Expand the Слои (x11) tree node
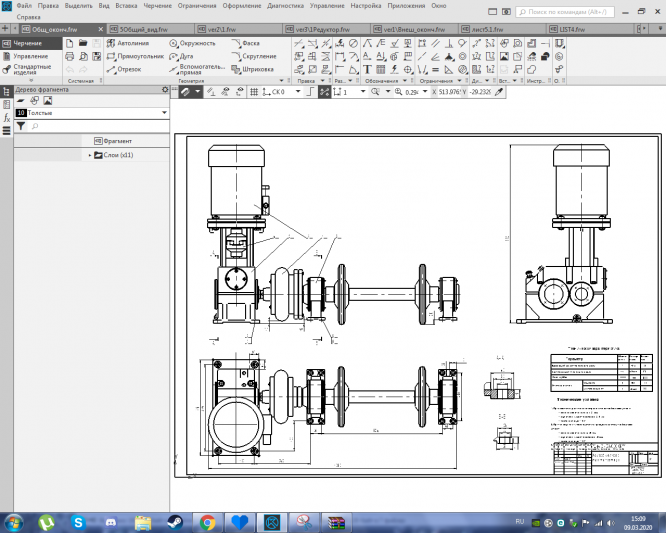The height and width of the screenshot is (533, 666). click(x=90, y=155)
